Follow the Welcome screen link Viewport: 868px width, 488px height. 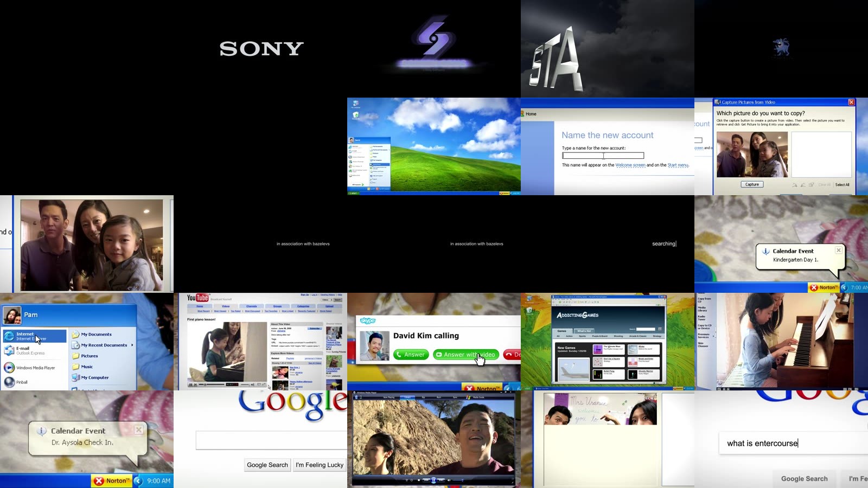tap(630, 165)
